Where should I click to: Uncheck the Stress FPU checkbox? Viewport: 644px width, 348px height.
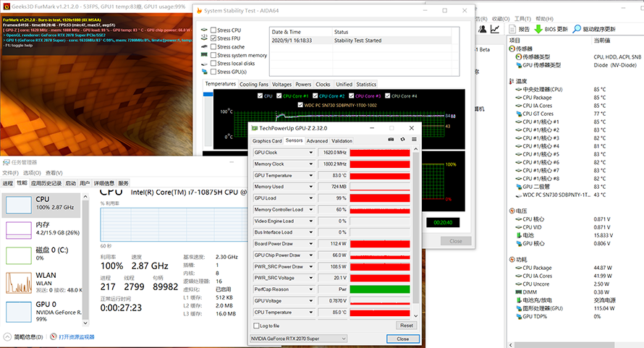click(x=214, y=38)
